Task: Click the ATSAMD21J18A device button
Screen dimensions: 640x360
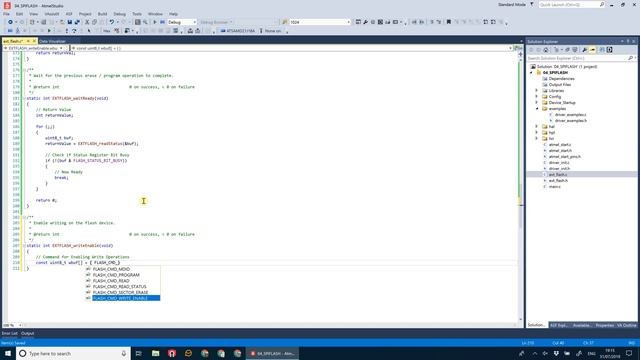Action: pos(238,31)
